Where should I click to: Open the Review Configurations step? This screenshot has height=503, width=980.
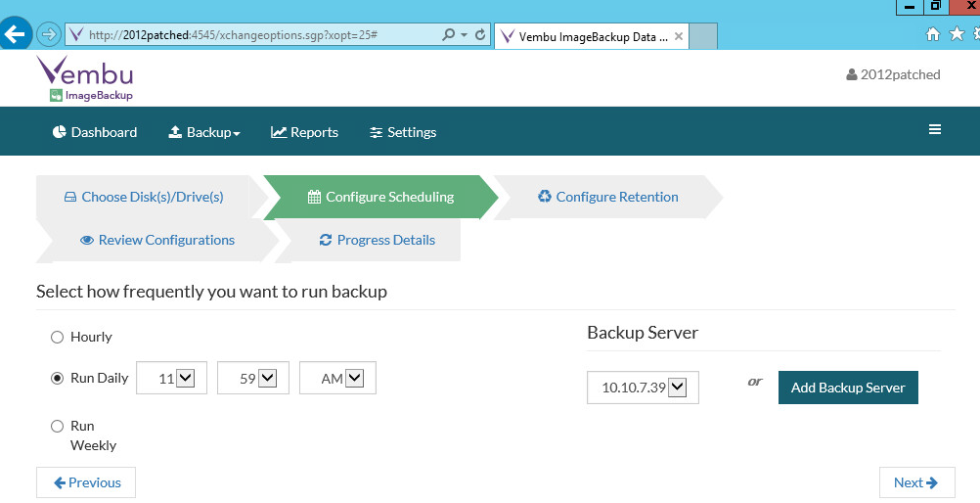pos(157,240)
